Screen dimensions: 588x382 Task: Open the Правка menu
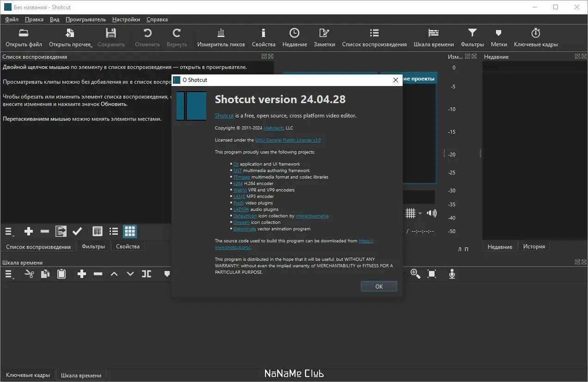click(34, 19)
